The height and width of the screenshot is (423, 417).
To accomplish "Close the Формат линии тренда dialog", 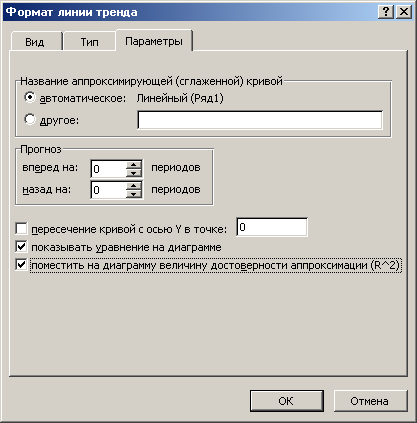I will click(404, 12).
